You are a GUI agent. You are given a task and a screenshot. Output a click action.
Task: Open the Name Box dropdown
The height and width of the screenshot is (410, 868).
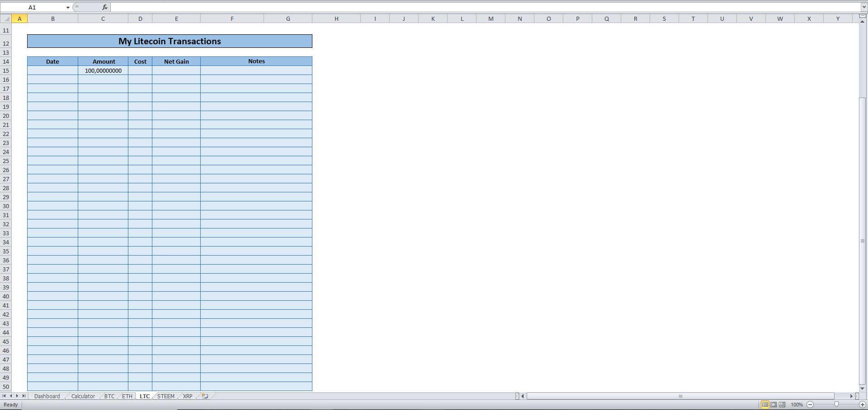[68, 7]
